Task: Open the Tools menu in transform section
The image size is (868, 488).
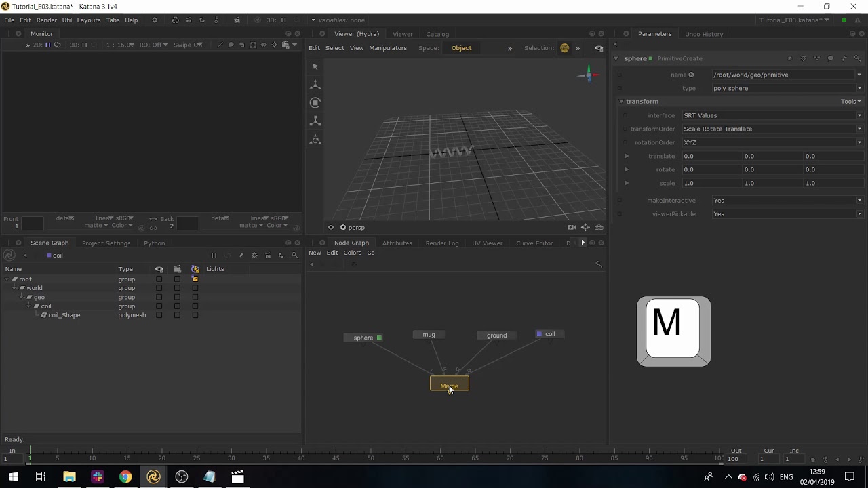Action: pyautogui.click(x=851, y=102)
